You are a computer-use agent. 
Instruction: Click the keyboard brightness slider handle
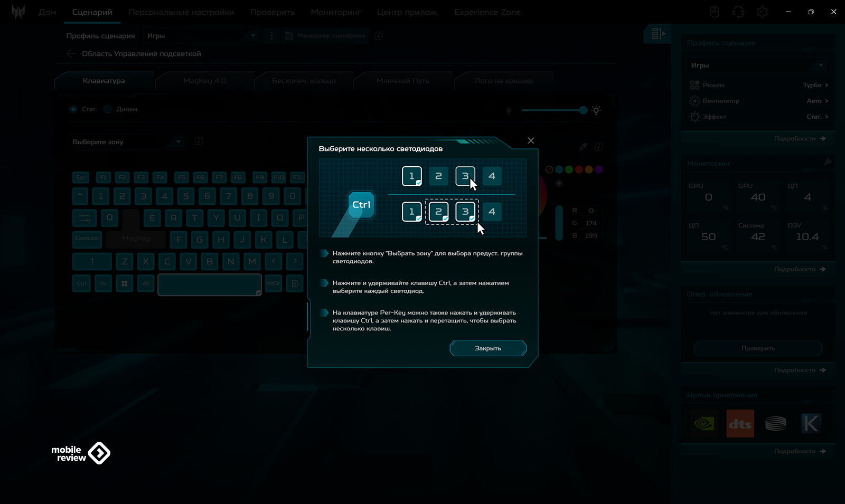(583, 110)
